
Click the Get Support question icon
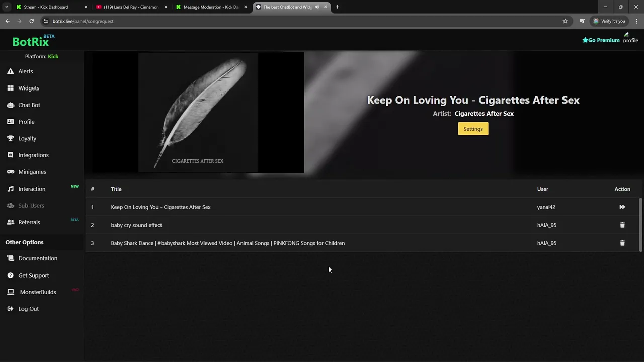pos(11,275)
